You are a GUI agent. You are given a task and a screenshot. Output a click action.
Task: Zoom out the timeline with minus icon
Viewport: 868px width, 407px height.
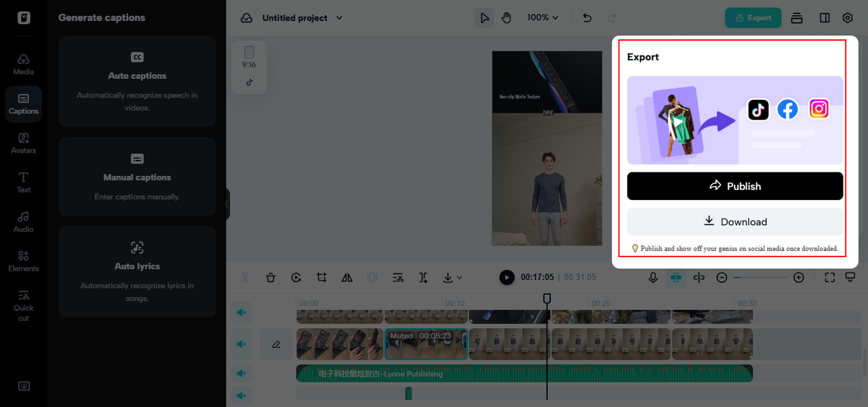[722, 277]
